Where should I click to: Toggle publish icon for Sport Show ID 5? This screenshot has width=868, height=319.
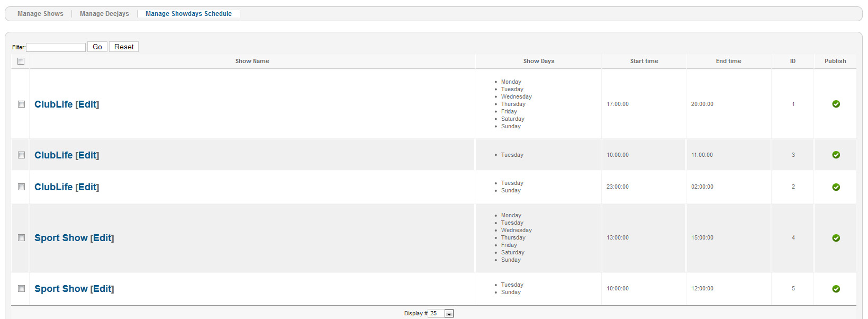pos(836,289)
